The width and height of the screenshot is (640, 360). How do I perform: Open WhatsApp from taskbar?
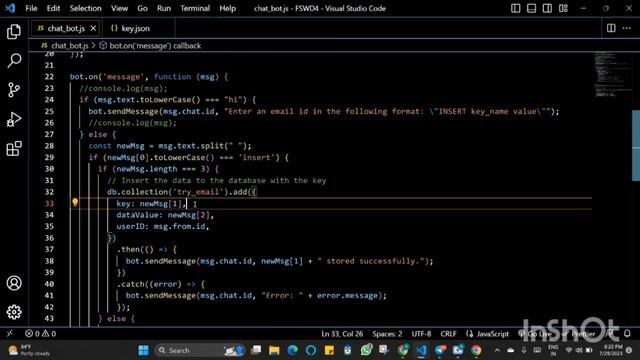366,350
